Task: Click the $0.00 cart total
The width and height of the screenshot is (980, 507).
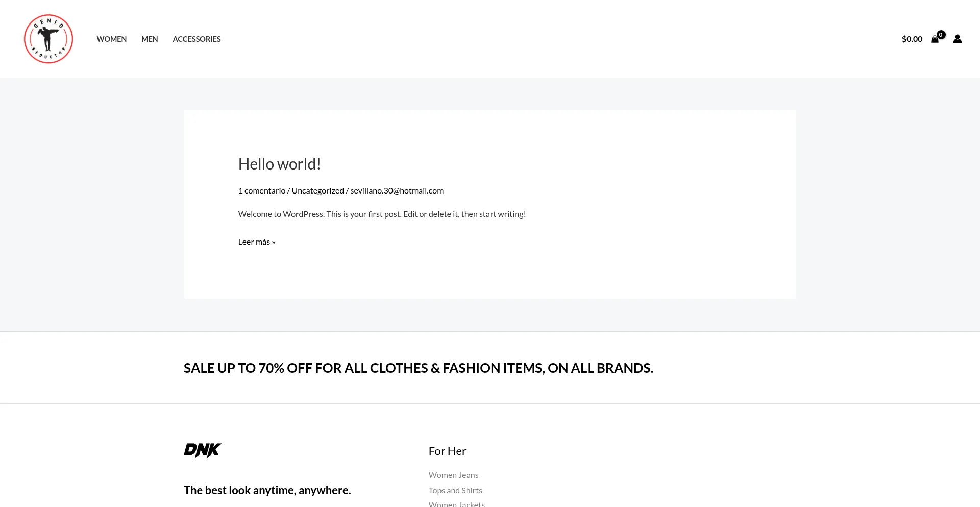Action: (x=912, y=39)
